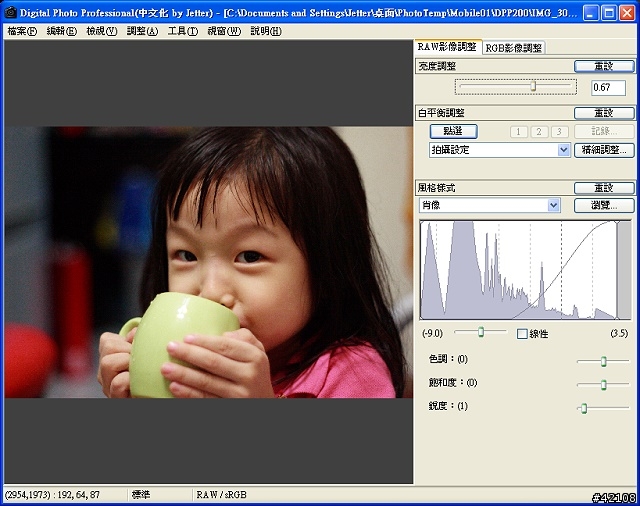Adjust the 銳度 slider handle
The height and width of the screenshot is (506, 640).
pyautogui.click(x=584, y=408)
